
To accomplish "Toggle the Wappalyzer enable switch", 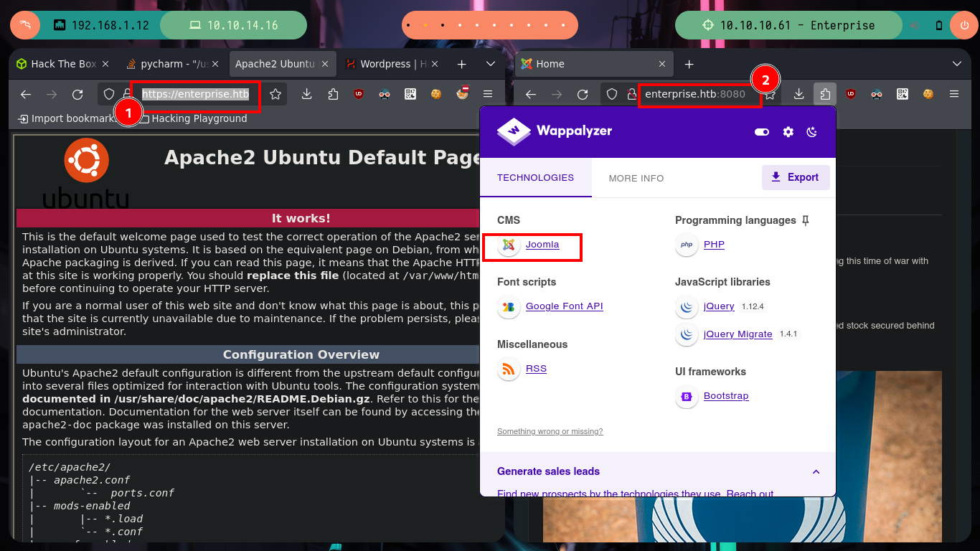I will pyautogui.click(x=762, y=132).
